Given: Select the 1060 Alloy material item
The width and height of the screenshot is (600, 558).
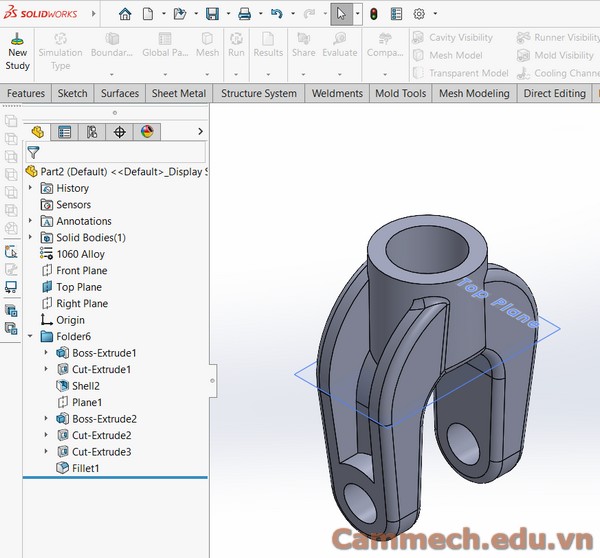Looking at the screenshot, I should click(x=72, y=254).
